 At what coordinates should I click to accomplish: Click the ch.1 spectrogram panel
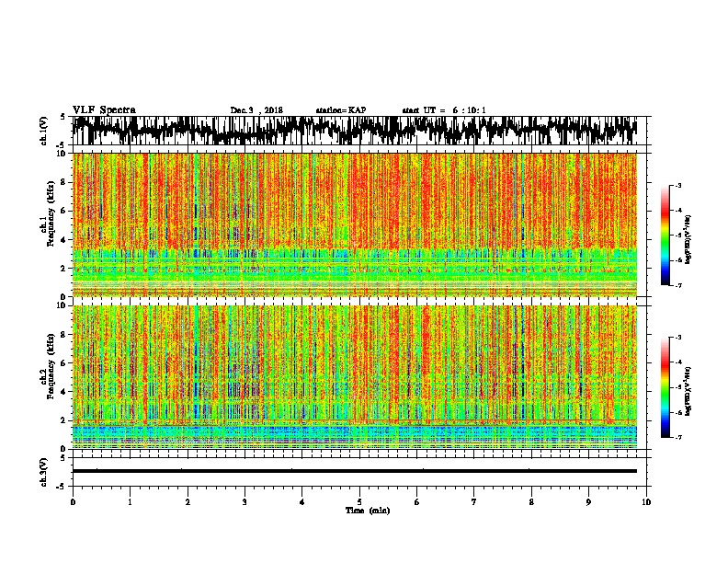point(355,224)
